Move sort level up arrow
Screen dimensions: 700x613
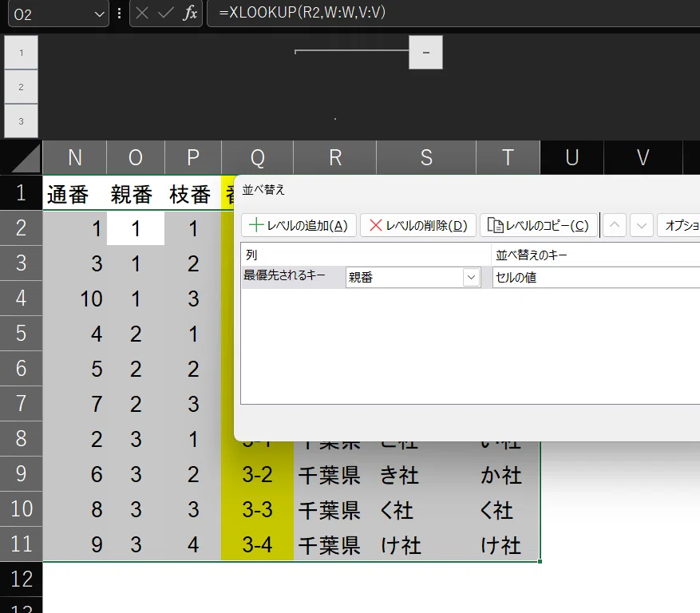click(615, 225)
